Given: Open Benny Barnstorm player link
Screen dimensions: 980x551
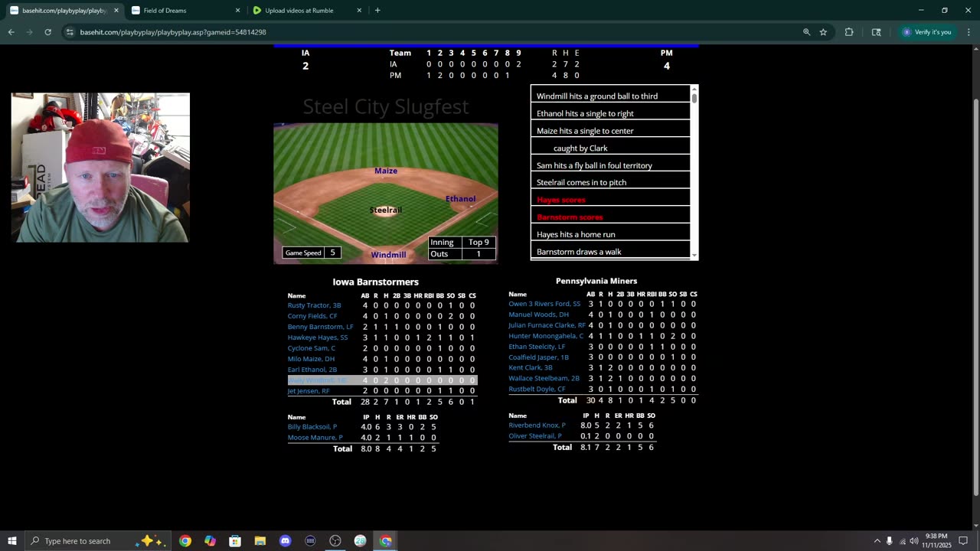Looking at the screenshot, I should [321, 327].
